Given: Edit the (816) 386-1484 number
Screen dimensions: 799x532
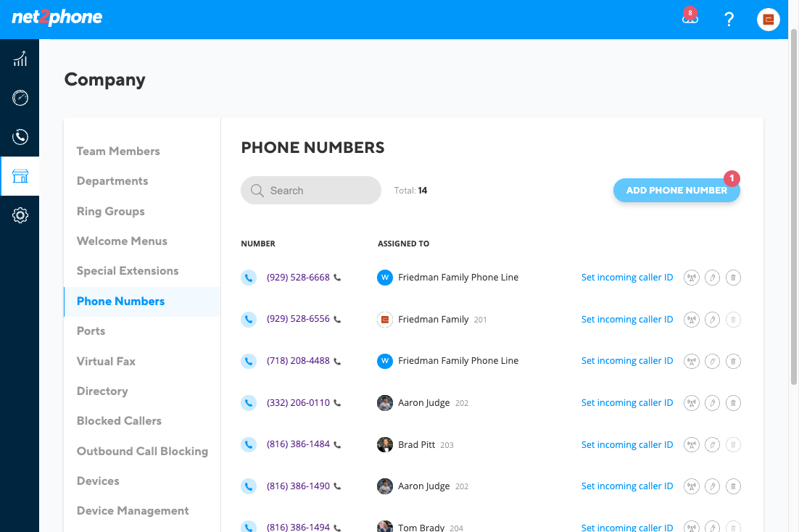Looking at the screenshot, I should tap(713, 445).
